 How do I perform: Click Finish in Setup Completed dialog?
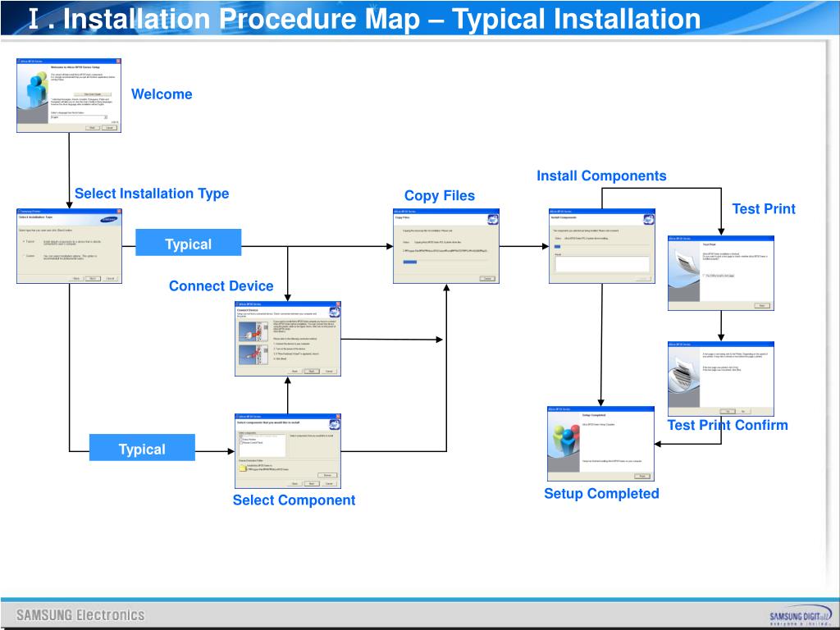click(642, 477)
